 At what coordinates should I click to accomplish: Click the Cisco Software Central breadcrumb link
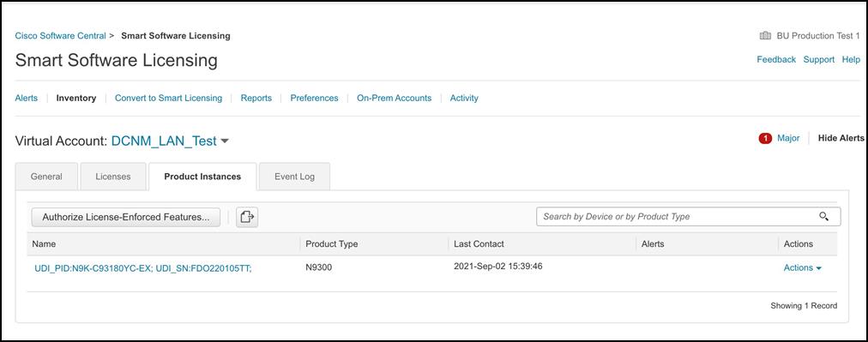coord(60,36)
